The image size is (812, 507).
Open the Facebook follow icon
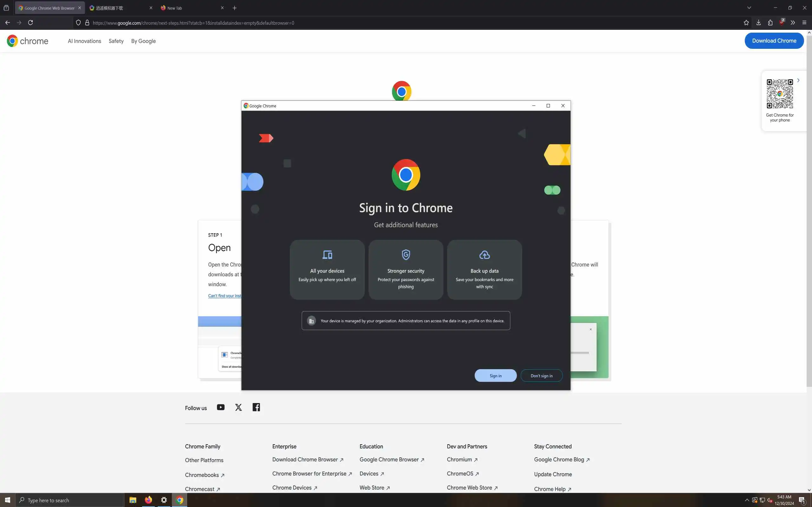(256, 408)
